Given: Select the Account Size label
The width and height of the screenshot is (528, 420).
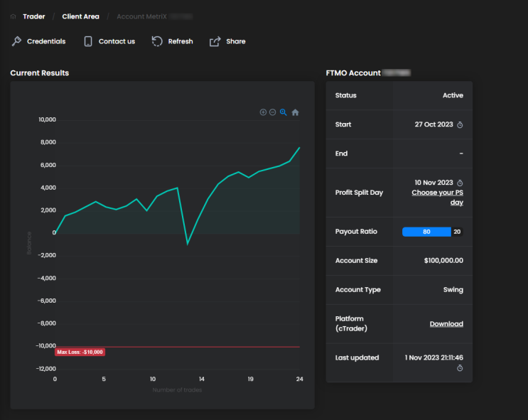Looking at the screenshot, I should click(356, 260).
